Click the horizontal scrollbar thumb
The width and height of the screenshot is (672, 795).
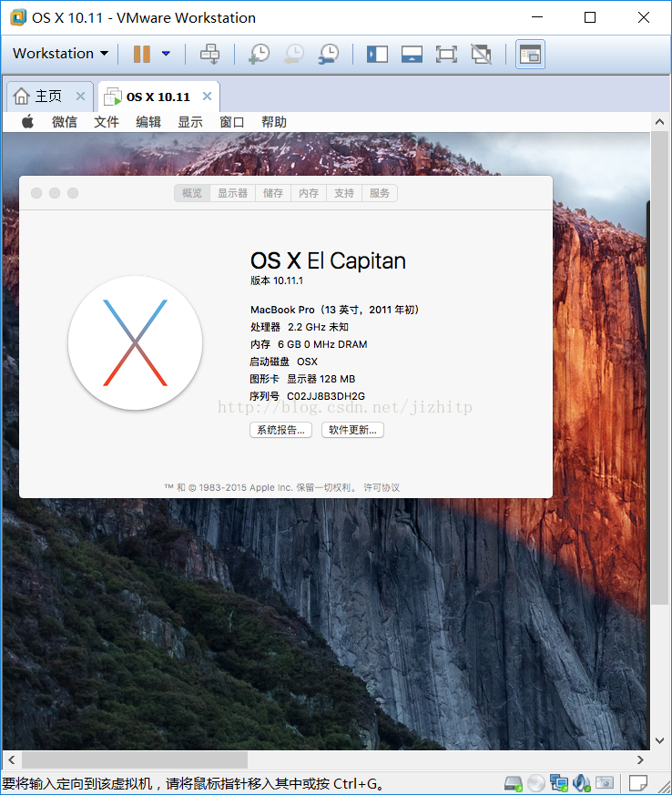point(134,759)
